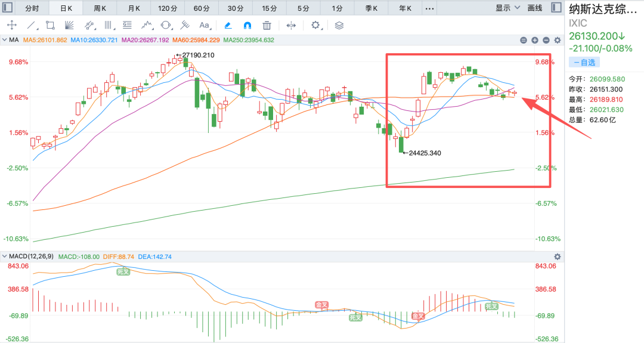Collapse the MA indicator header

(x=5, y=40)
